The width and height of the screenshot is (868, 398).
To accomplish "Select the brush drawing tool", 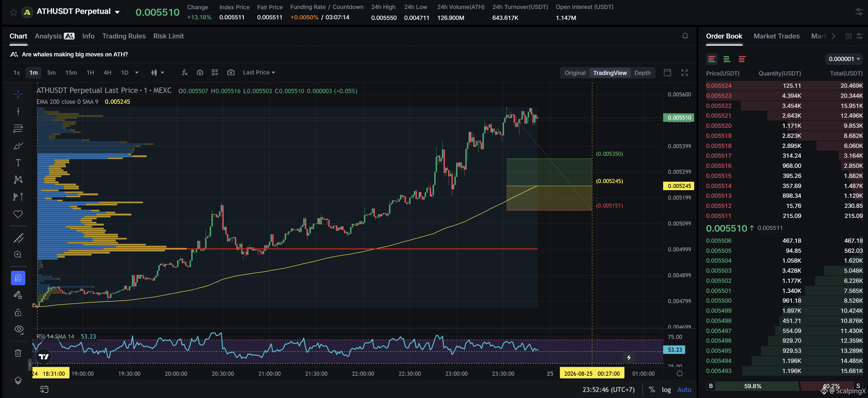I will 18,145.
